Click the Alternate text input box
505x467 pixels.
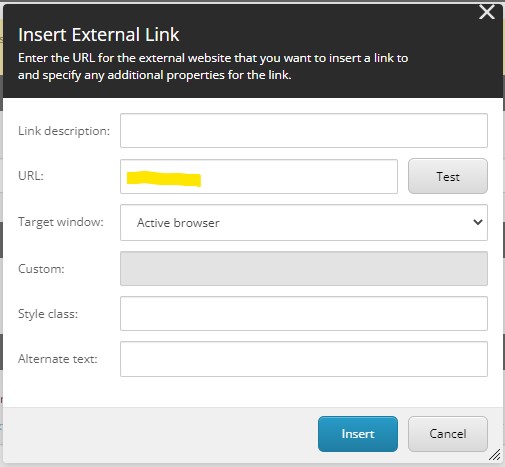pyautogui.click(x=304, y=359)
